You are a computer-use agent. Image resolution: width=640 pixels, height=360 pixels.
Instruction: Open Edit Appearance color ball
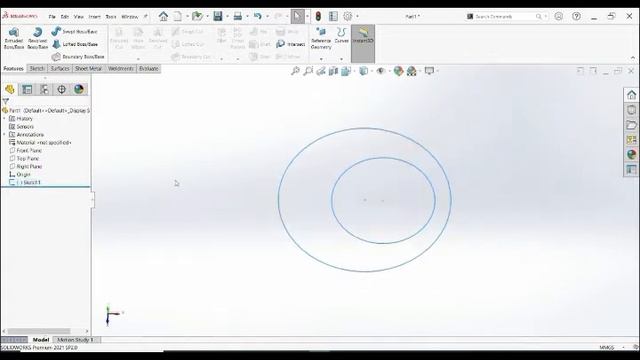click(x=398, y=71)
